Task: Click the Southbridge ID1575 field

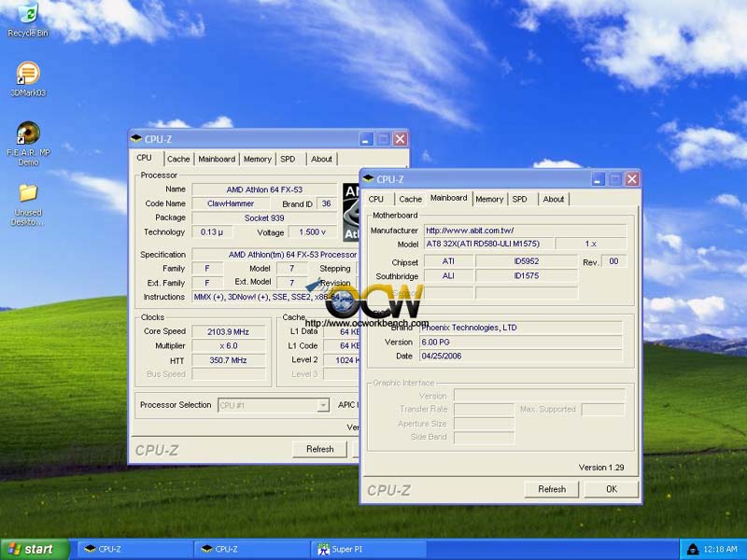Action: click(527, 275)
